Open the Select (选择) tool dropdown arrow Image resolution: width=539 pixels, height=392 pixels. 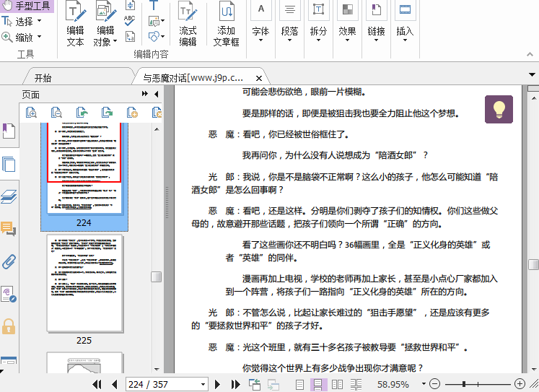coord(39,22)
